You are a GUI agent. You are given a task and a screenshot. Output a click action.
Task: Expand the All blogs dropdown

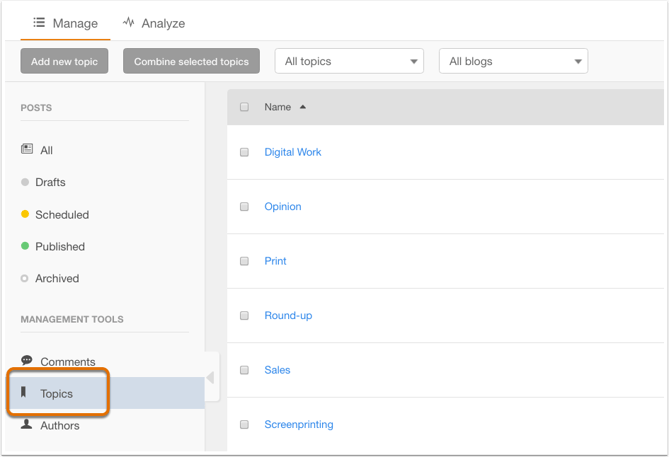pos(513,61)
